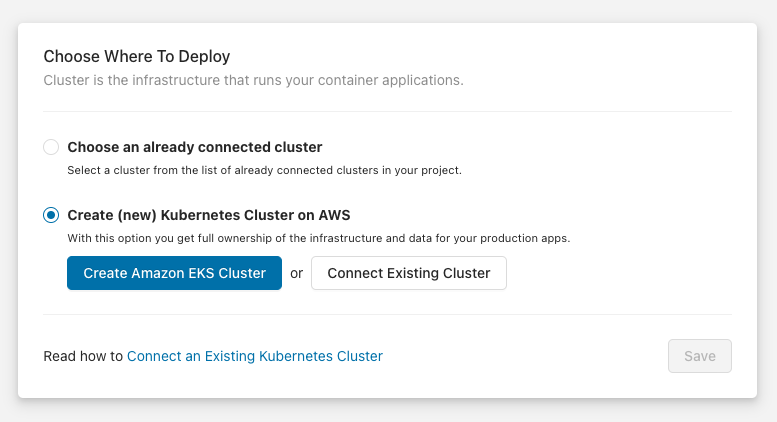Click the 'Choose Where To Deploy' heading
Image resolution: width=777 pixels, height=422 pixels.
point(137,56)
